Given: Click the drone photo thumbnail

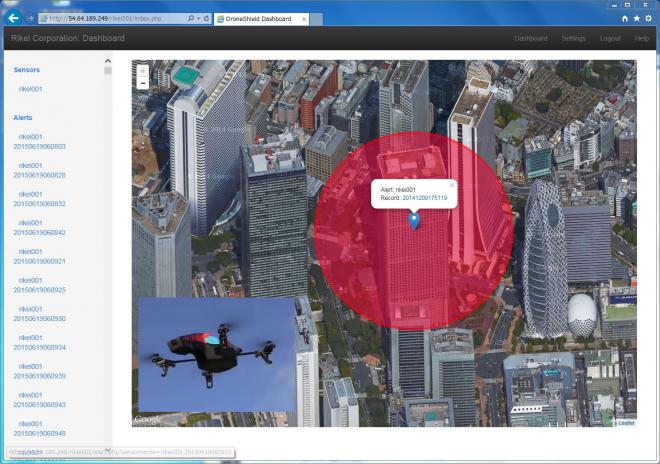Looking at the screenshot, I should (x=217, y=355).
